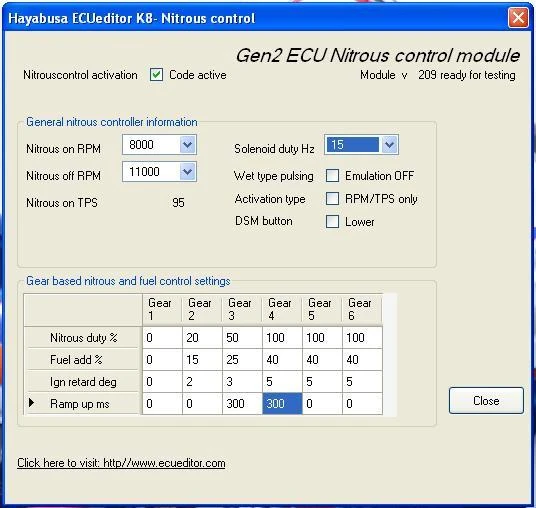Screen dimensions: 536x508
Task: Click Ramp up ms cell for Gear 1
Action: click(162, 404)
